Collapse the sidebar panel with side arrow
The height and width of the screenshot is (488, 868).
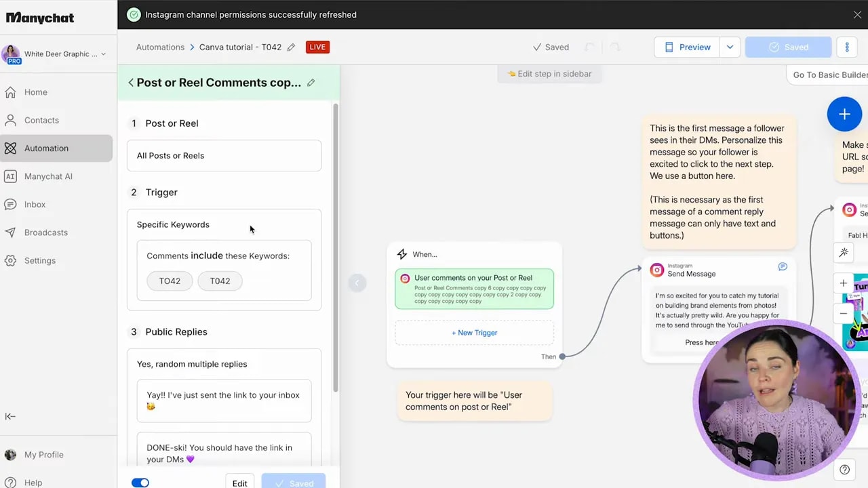(357, 283)
